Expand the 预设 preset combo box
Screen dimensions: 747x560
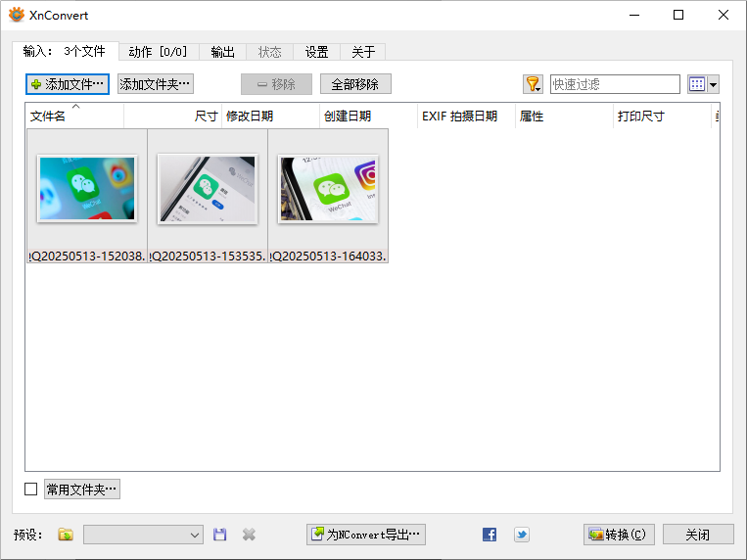[x=143, y=535]
